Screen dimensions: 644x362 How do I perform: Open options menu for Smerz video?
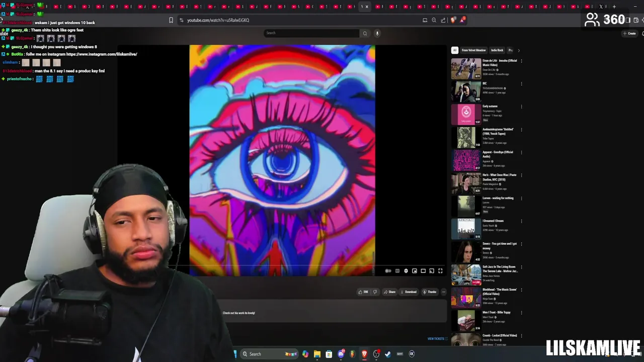click(521, 244)
